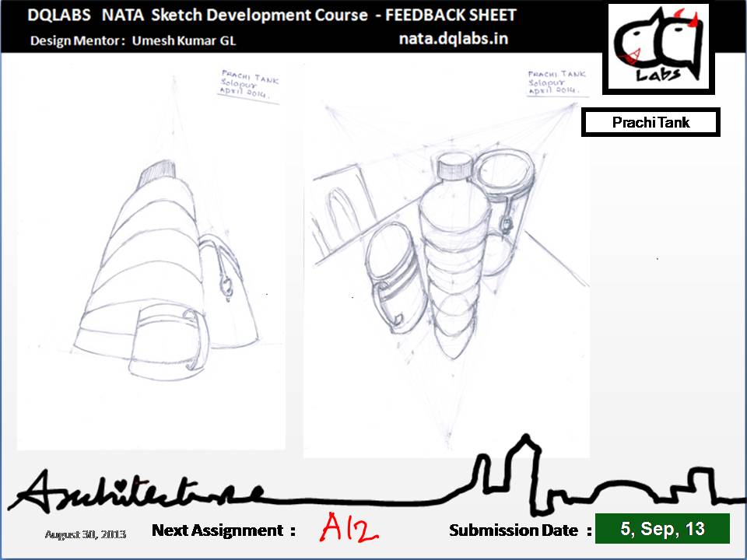Click the FEEDBACK SHEET header title
This screenshot has width=747, height=560.
coord(272,16)
